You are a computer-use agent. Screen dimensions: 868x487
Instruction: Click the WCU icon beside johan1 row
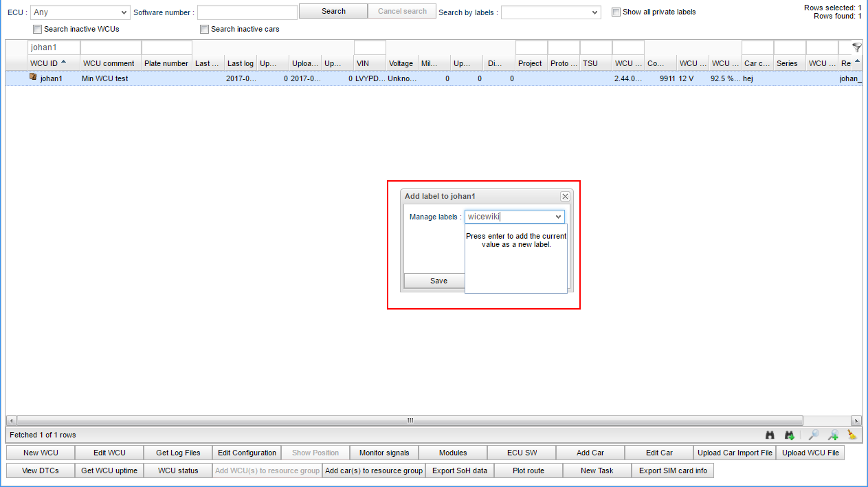point(33,78)
